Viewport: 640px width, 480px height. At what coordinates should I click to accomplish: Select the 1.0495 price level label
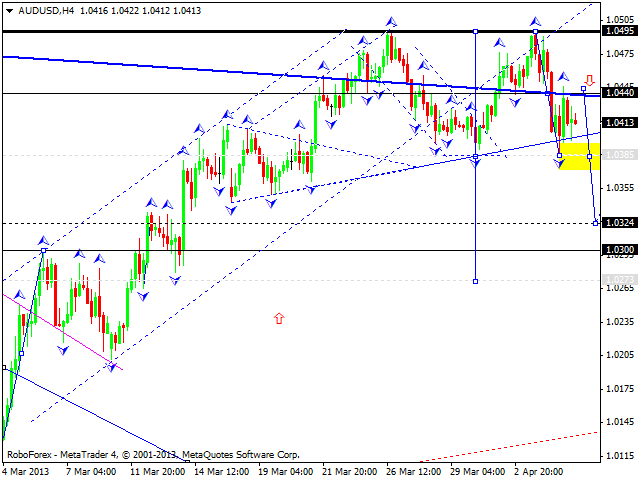(620, 30)
